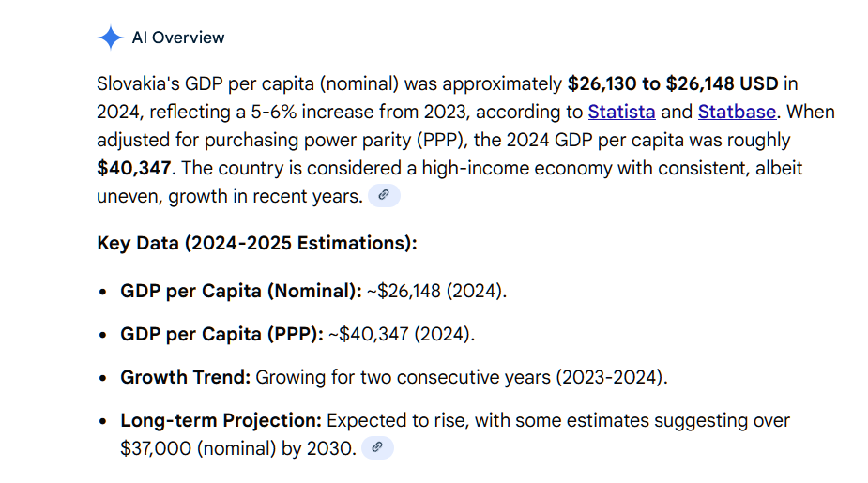Viewport: 868px width, 483px height.
Task: Click the bold "$40,347" figure in the paragraph
Action: pos(135,169)
